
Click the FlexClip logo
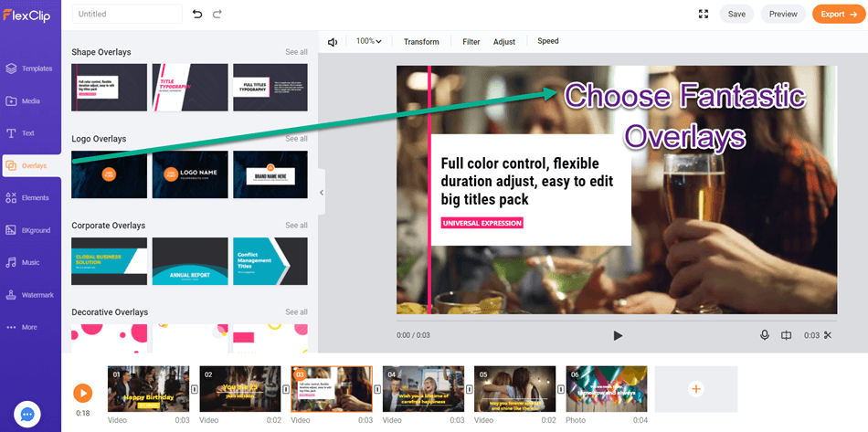pos(26,16)
